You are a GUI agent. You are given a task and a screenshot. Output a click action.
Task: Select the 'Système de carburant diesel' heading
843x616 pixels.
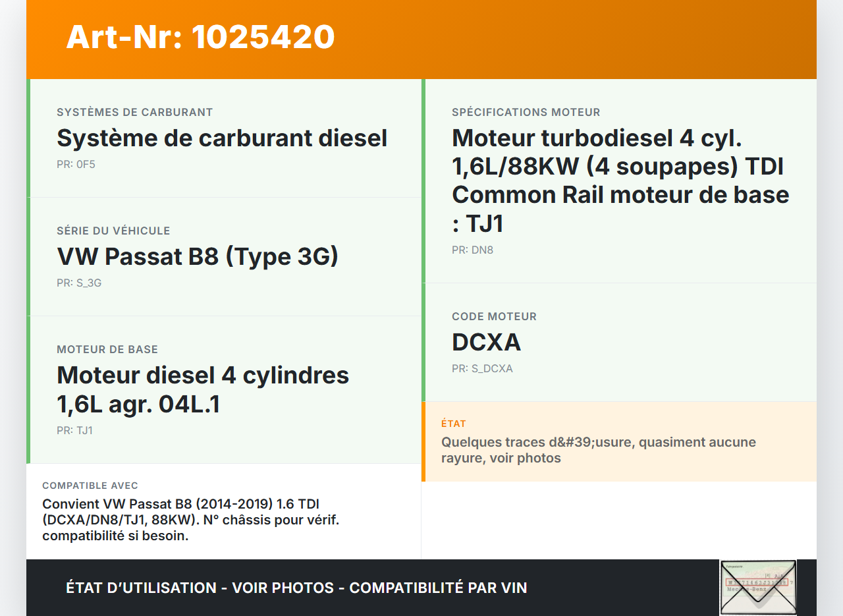222,138
